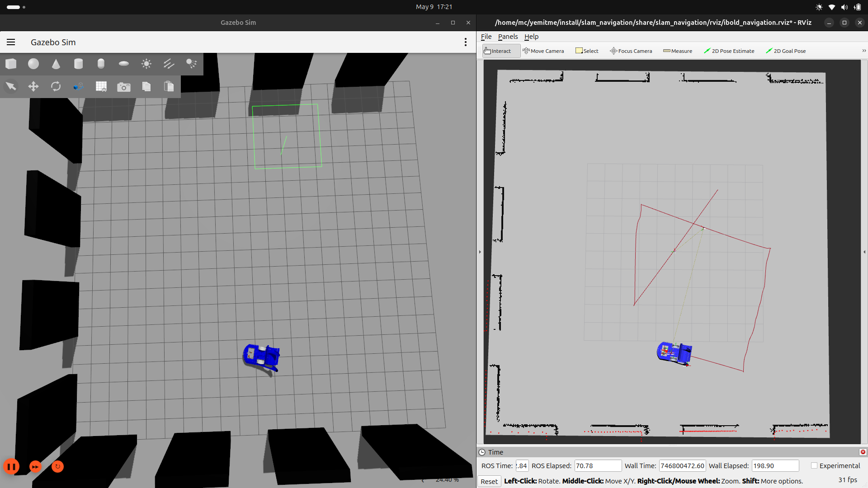
Task: Insert a sphere shape
Action: click(33, 64)
